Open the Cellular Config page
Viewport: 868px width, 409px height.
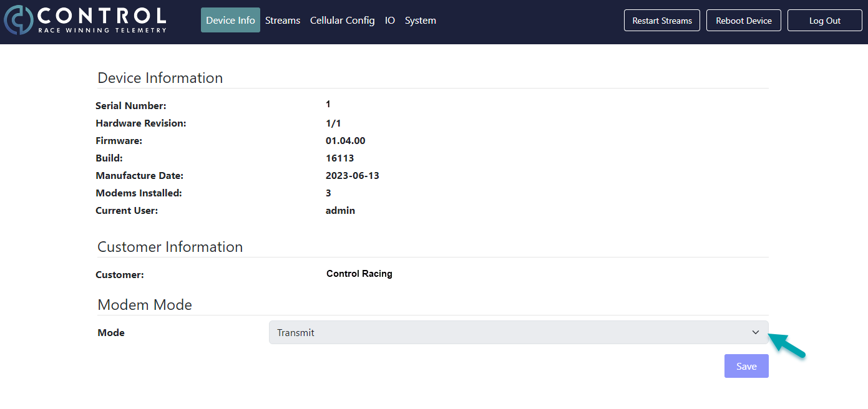[x=342, y=20]
